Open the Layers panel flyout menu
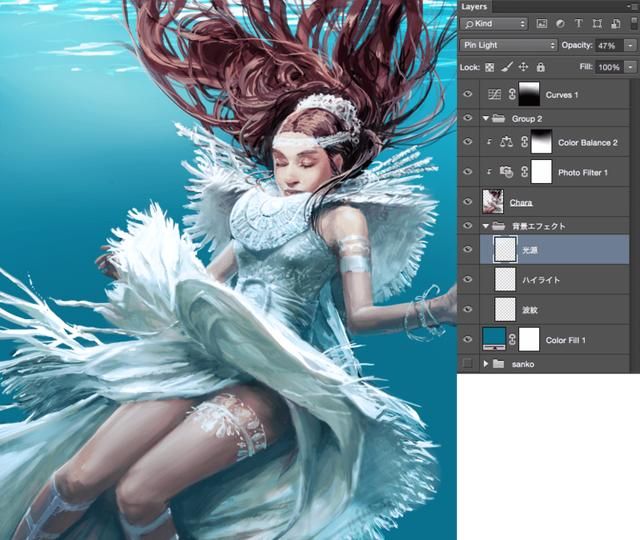This screenshot has height=540, width=640. [634, 7]
